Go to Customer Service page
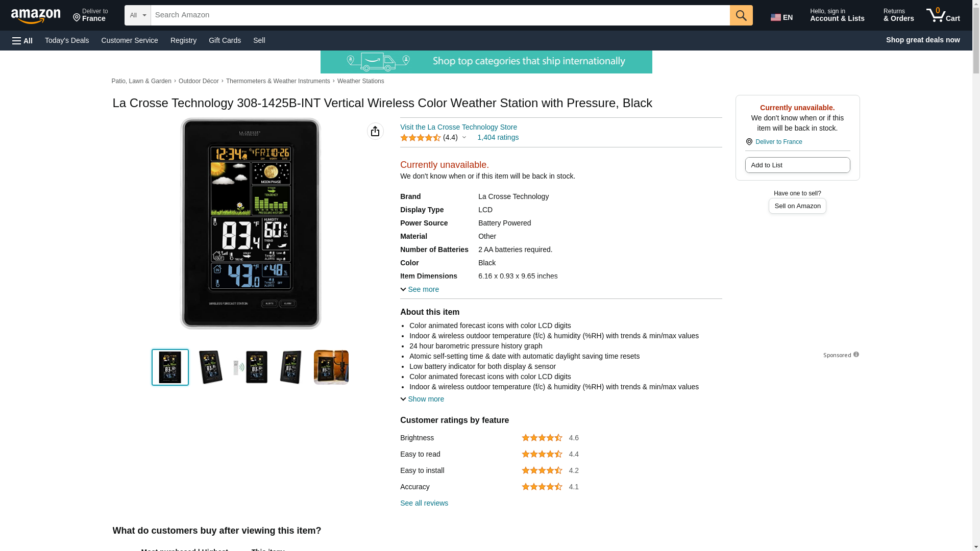The image size is (980, 551). [130, 40]
